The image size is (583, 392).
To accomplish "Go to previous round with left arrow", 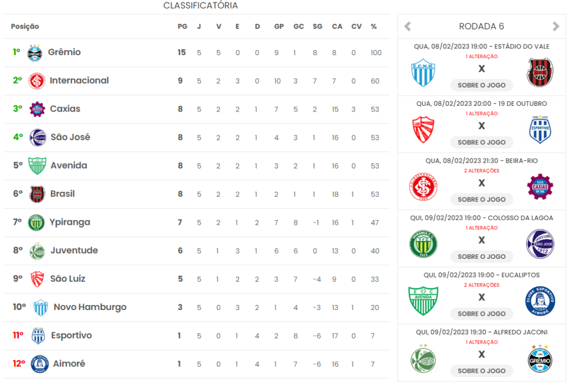I will click(408, 26).
